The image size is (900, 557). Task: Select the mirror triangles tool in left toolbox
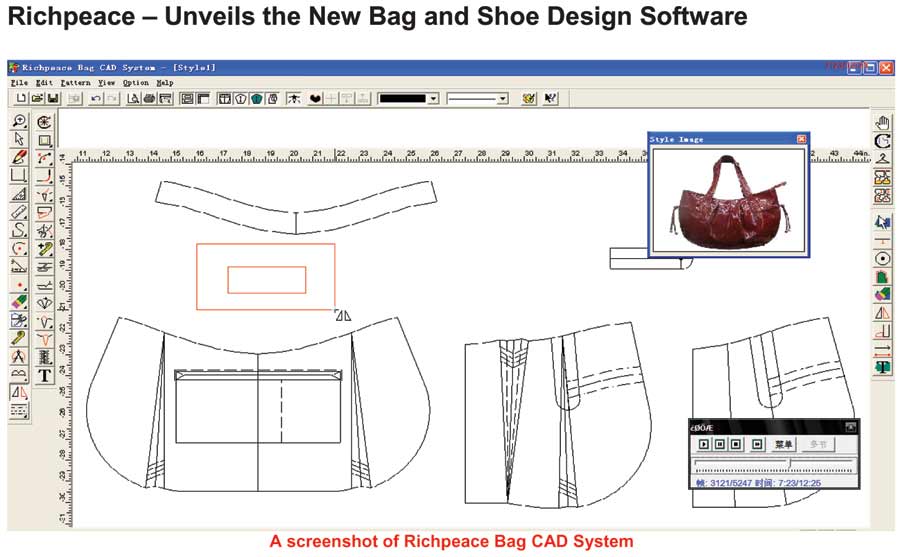coord(19,393)
